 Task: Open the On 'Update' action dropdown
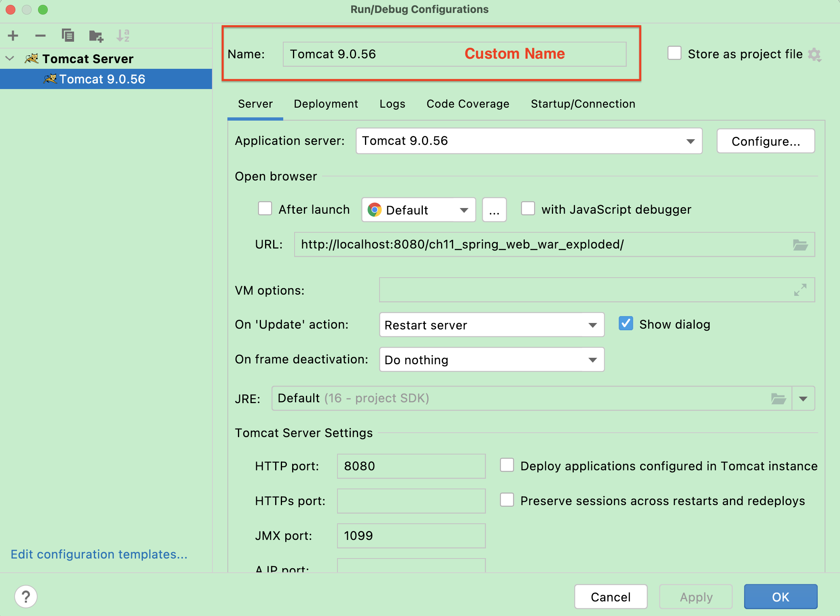click(x=492, y=325)
